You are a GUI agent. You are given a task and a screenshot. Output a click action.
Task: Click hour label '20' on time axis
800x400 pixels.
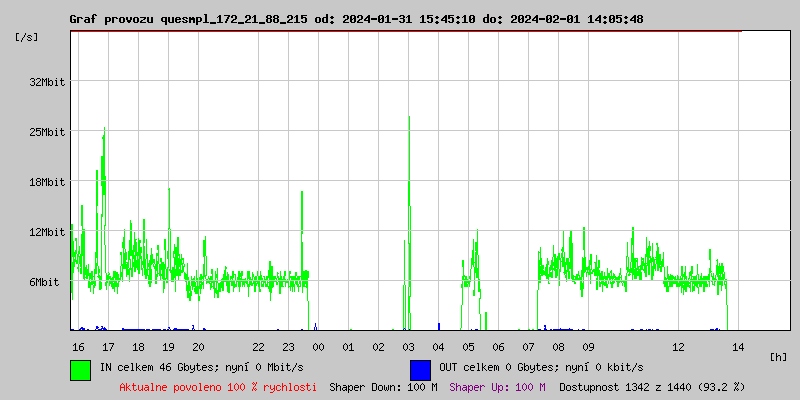(x=198, y=347)
